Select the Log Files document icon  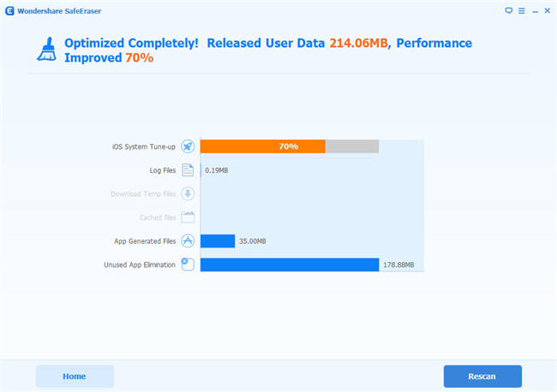click(x=188, y=170)
